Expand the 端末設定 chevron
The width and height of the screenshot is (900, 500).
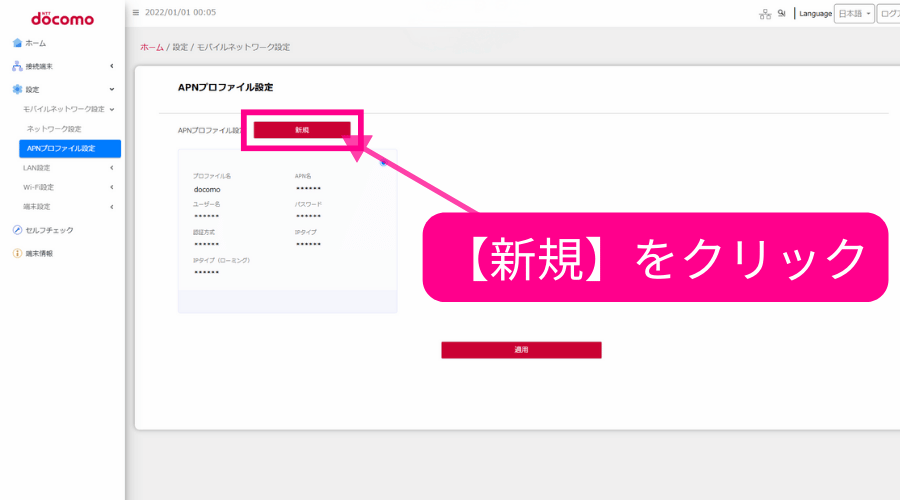[111, 207]
